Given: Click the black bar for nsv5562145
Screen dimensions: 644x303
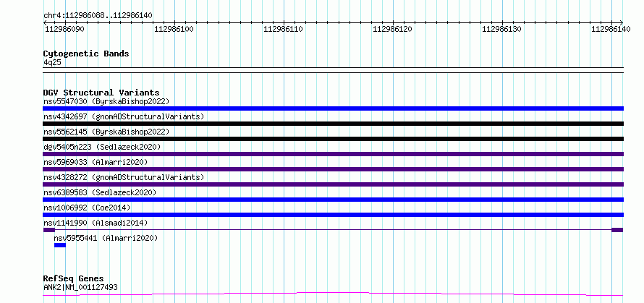Looking at the screenshot, I should click(x=333, y=139).
